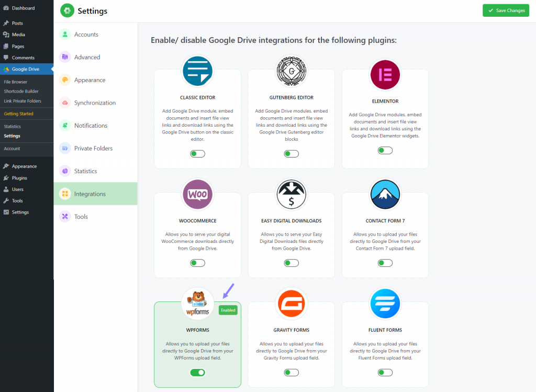536x392 pixels.
Task: Click the 'EASY DIGITAL DOWNLOADS' card title
Action: 291,221
